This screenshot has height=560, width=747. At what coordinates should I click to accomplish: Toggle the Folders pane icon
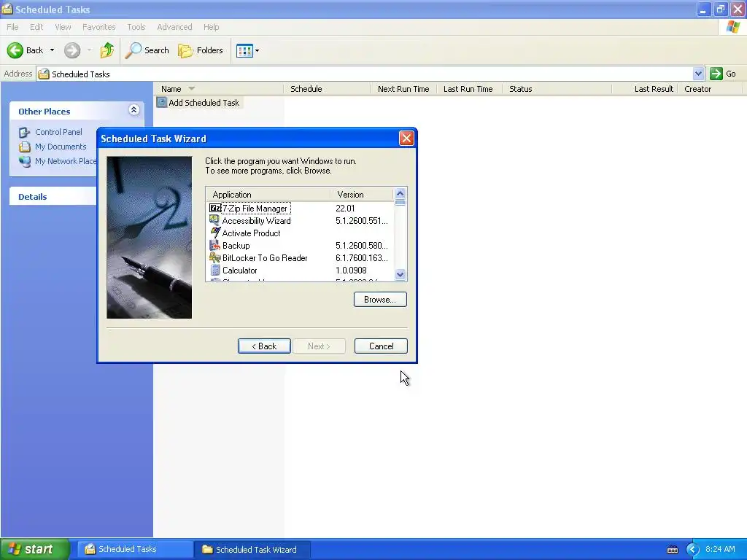(x=185, y=50)
